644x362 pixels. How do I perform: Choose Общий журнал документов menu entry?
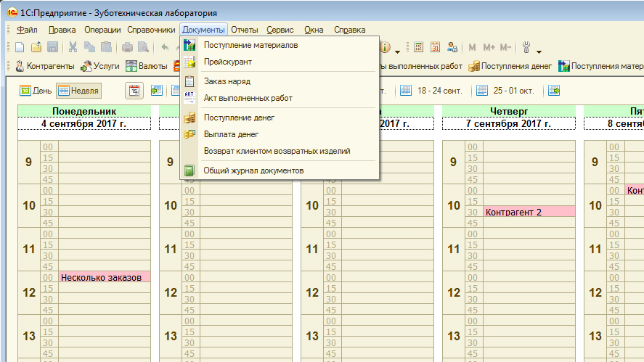[x=253, y=170]
